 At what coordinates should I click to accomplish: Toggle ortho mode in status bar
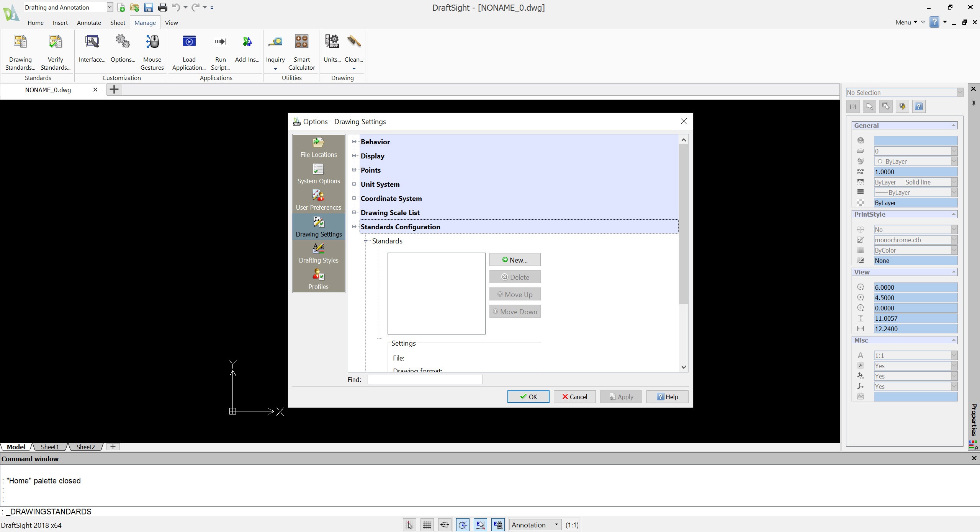(x=444, y=525)
